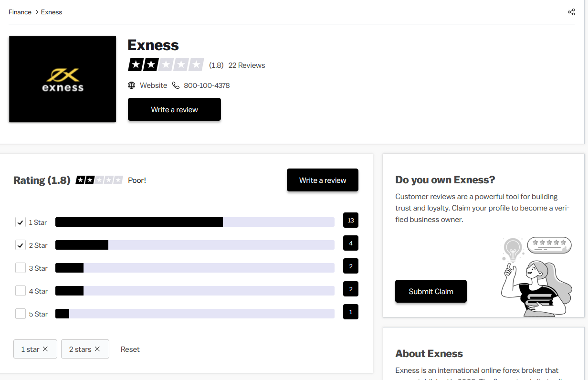Tick the 5 Star checkbox
This screenshot has width=588, height=380.
pos(21,314)
